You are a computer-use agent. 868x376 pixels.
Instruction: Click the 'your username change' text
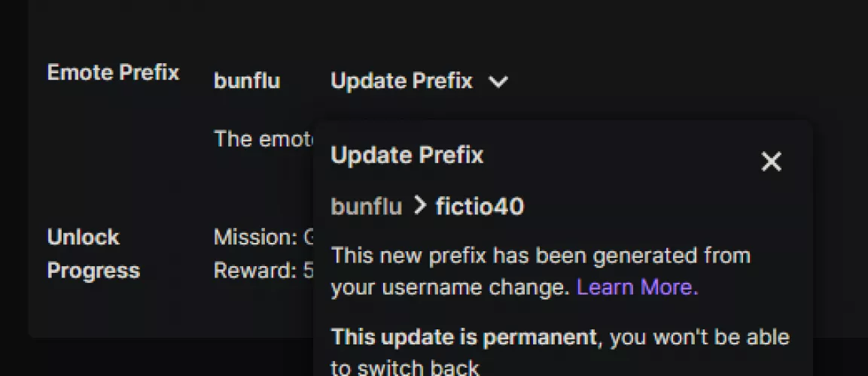[x=450, y=287]
